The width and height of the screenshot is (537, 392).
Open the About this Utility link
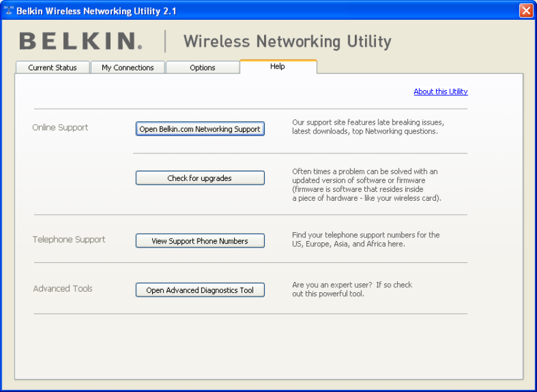[x=440, y=91]
